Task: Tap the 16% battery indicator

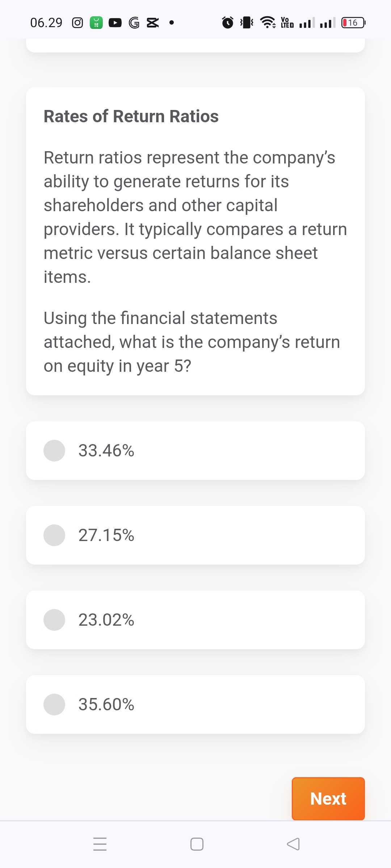Action: [352, 23]
